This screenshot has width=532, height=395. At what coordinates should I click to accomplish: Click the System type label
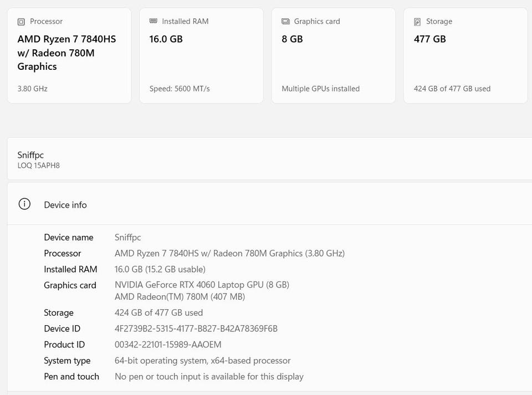point(67,361)
